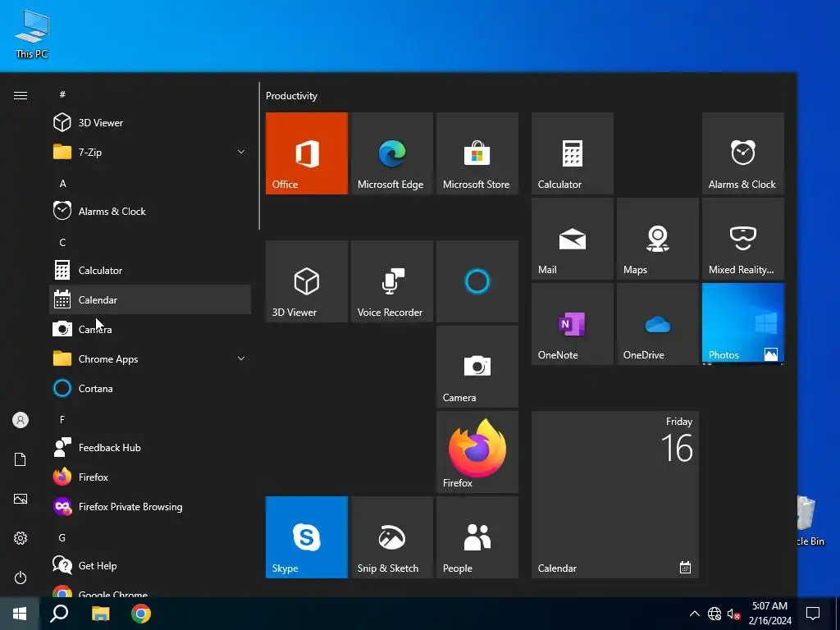Open Snip & Sketch tile

(x=391, y=537)
